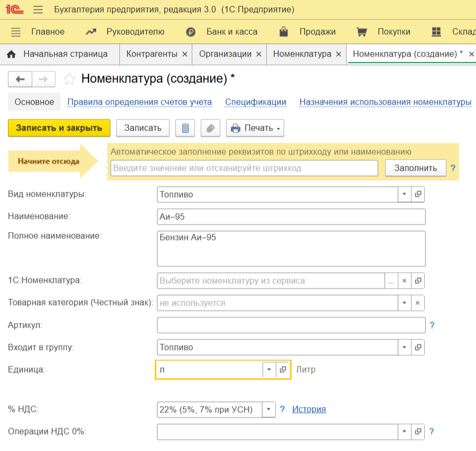Switch to the Контрагенты tab

[152, 54]
